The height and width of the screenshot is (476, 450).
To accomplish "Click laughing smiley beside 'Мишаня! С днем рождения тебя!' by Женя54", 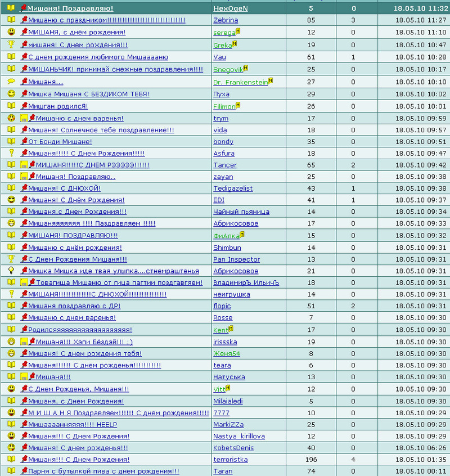I will tap(11, 353).
